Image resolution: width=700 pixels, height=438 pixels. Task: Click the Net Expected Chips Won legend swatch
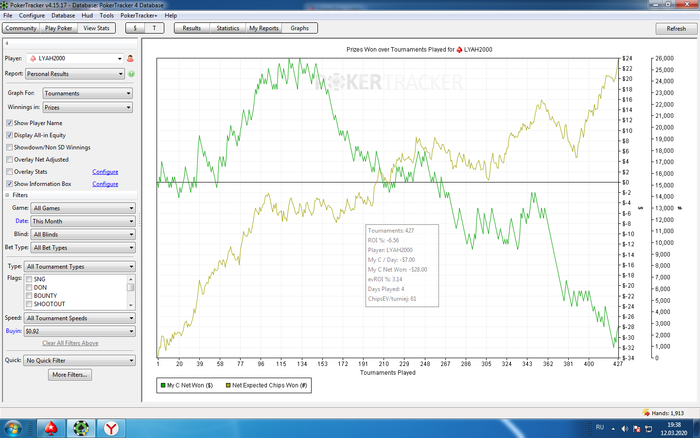[228, 385]
